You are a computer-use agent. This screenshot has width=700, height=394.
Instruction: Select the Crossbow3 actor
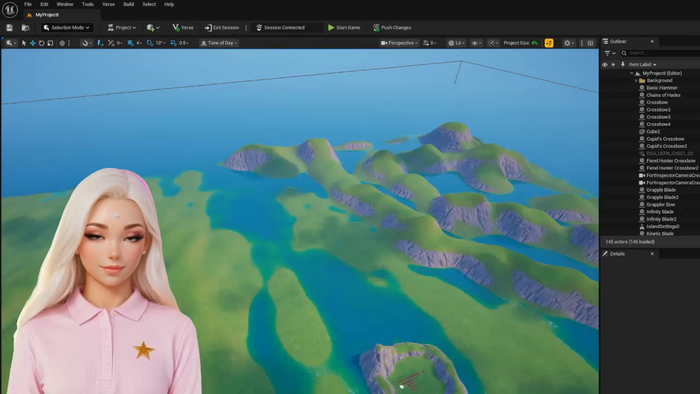coord(658,117)
